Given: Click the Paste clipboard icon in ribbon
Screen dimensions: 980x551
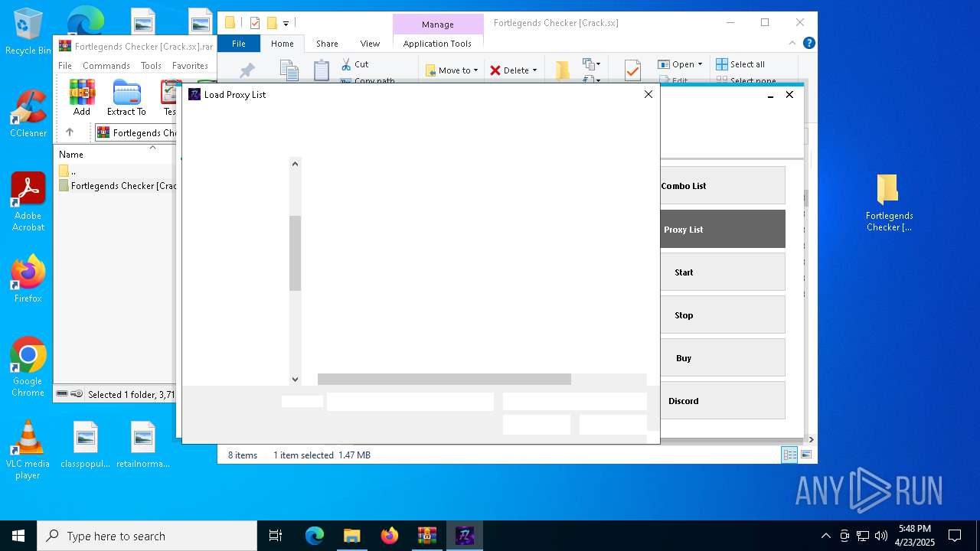Looking at the screenshot, I should (x=322, y=70).
